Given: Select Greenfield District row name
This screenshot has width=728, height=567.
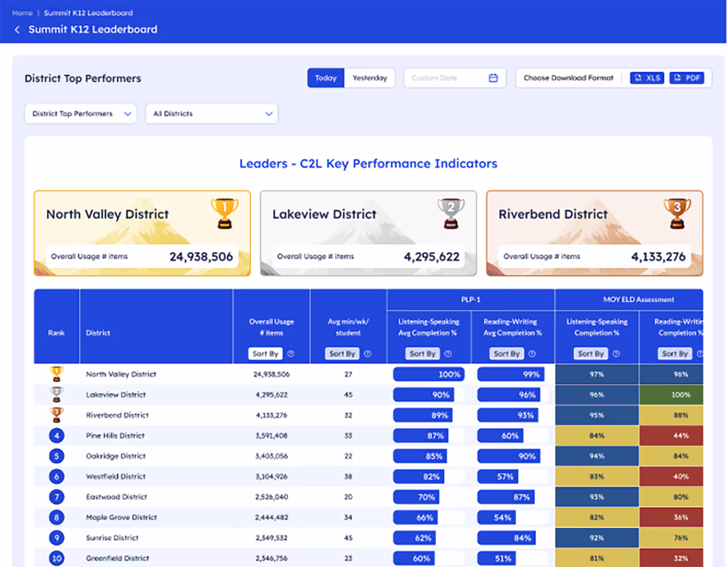Looking at the screenshot, I should (x=118, y=558).
